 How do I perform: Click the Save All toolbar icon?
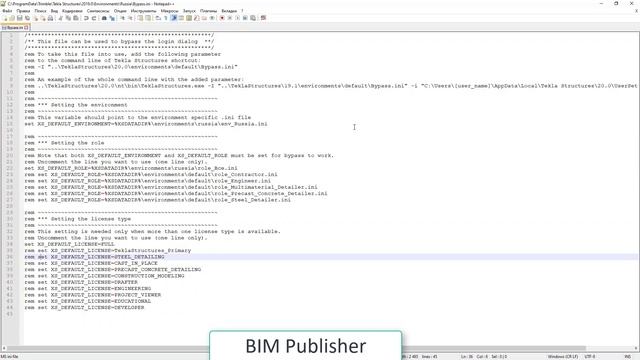click(x=27, y=18)
